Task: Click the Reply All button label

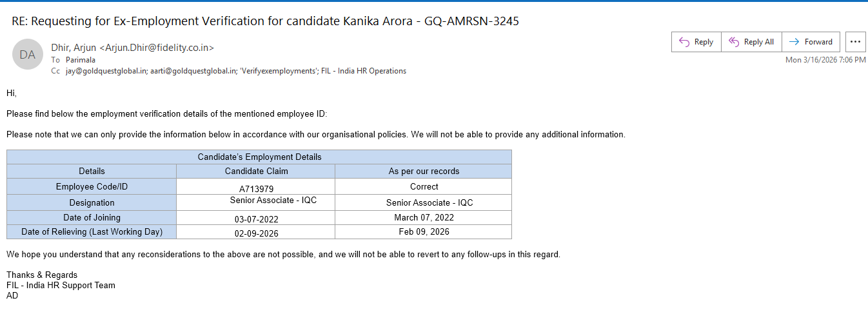Action: coord(759,42)
